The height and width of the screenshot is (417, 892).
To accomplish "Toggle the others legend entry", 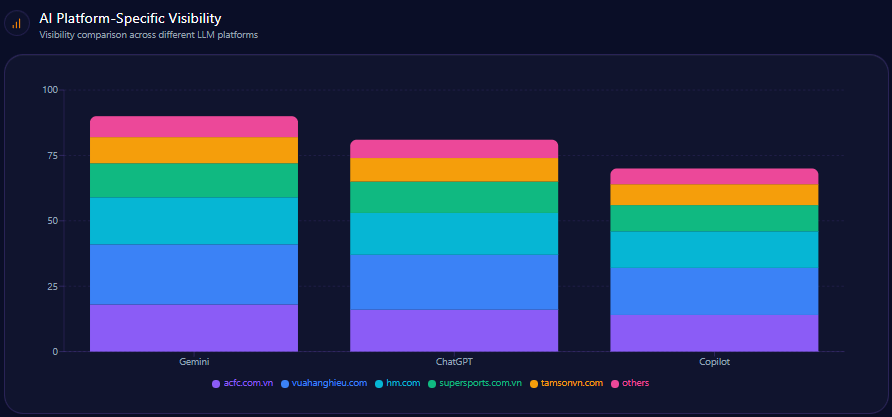I will 629,383.
